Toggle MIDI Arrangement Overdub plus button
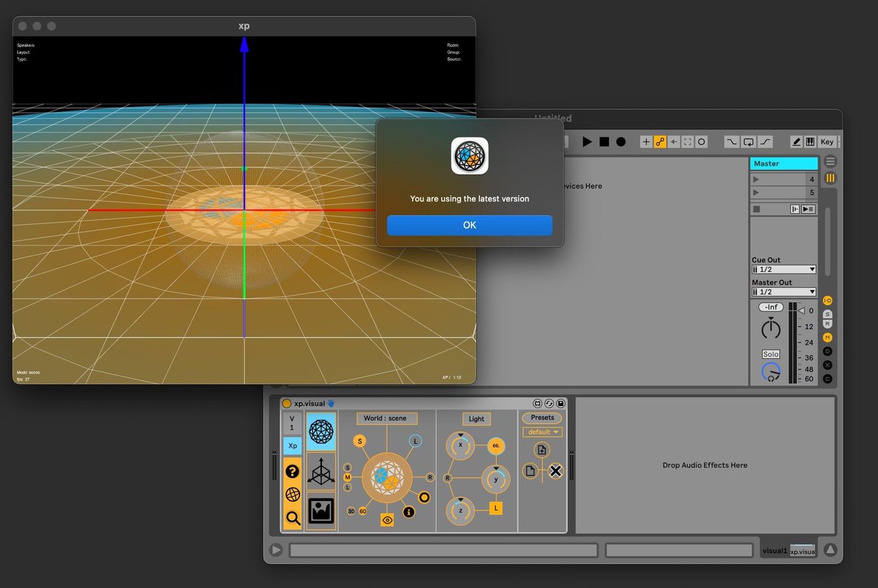Screen dimensions: 878x588 tap(646, 142)
